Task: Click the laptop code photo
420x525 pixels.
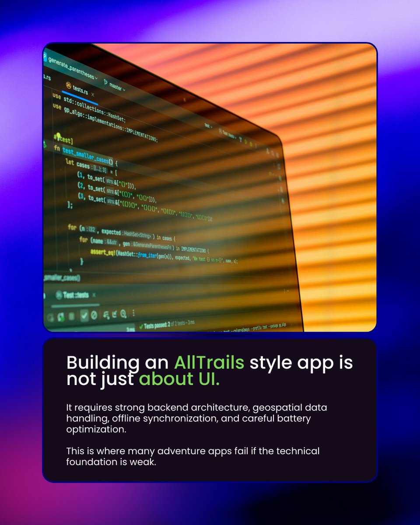Action: (x=210, y=187)
